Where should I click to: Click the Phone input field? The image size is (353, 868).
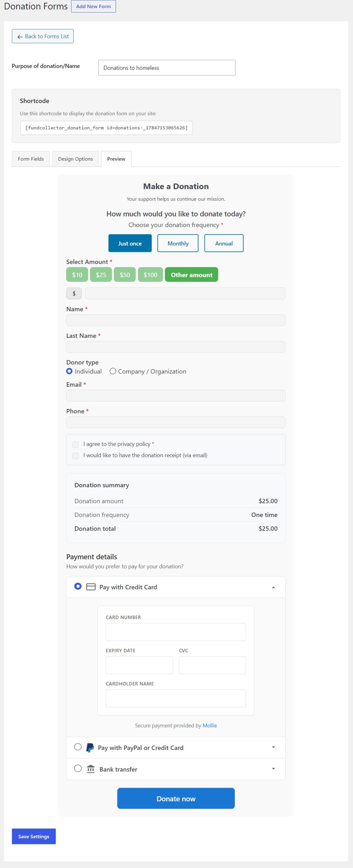click(x=176, y=422)
